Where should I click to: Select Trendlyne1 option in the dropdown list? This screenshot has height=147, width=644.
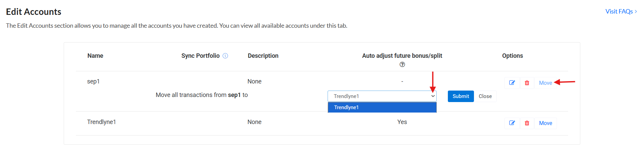(x=382, y=107)
